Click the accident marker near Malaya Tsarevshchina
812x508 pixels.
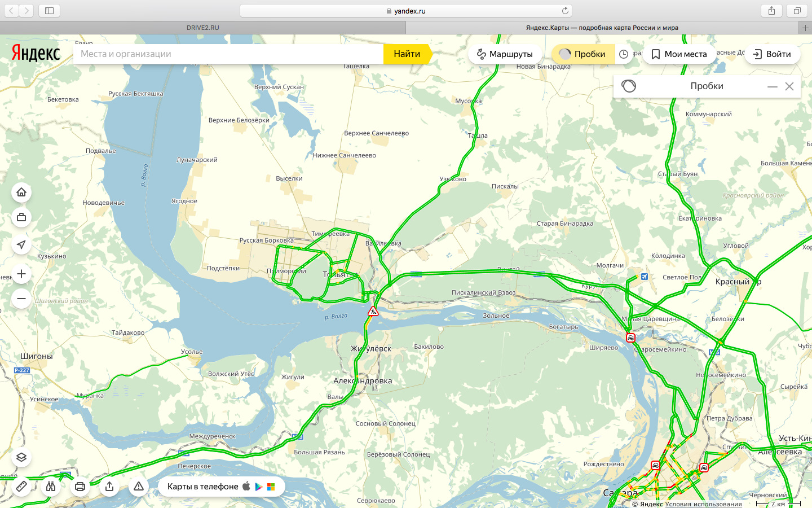point(630,338)
